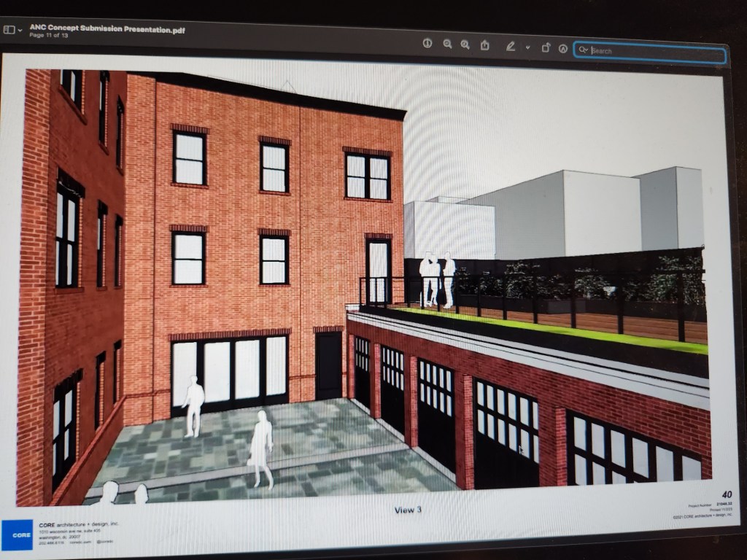Click the two silhouettes on the roof terrace
Viewport: 747px width, 560px height.
(x=437, y=279)
